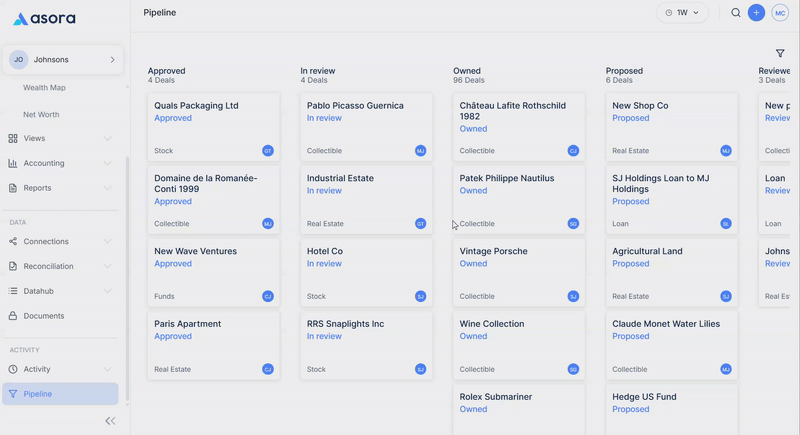This screenshot has width=800, height=435.
Task: Open the Hedge US Fund deal card
Action: click(671, 410)
